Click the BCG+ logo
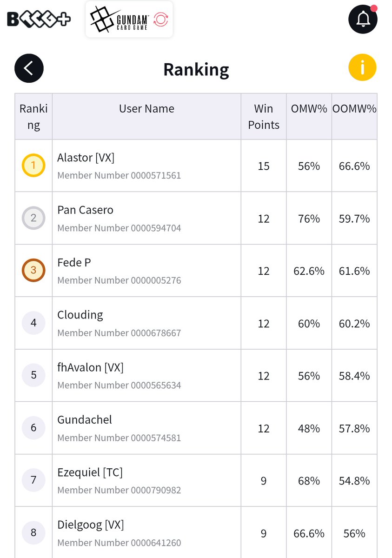Image resolution: width=392 pixels, height=558 pixels. 39,19
